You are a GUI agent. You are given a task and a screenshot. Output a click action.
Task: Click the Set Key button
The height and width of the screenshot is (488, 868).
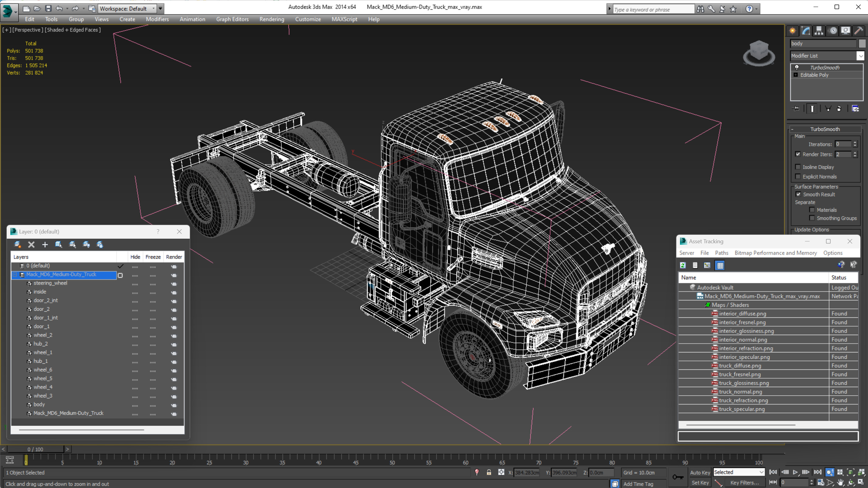click(700, 483)
